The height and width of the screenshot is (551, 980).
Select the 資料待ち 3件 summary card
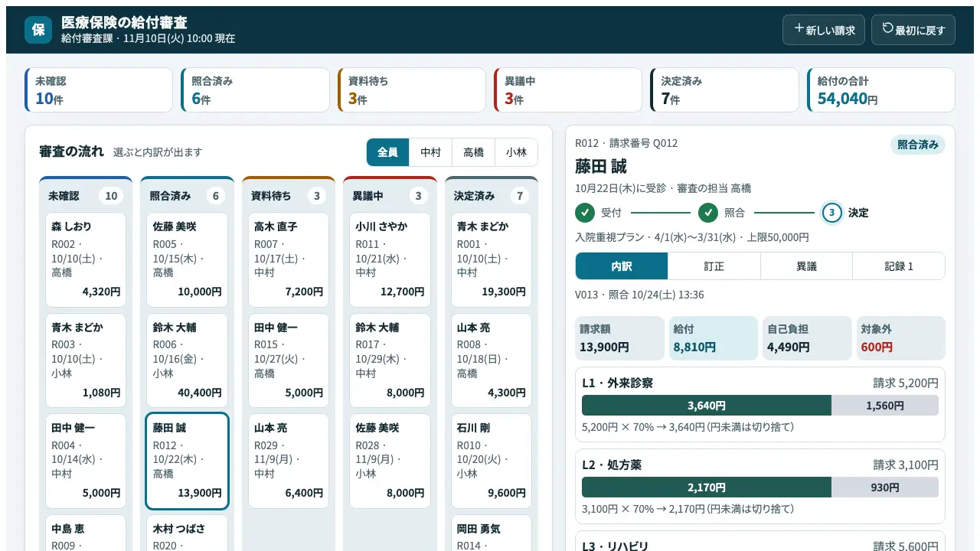[x=412, y=90]
